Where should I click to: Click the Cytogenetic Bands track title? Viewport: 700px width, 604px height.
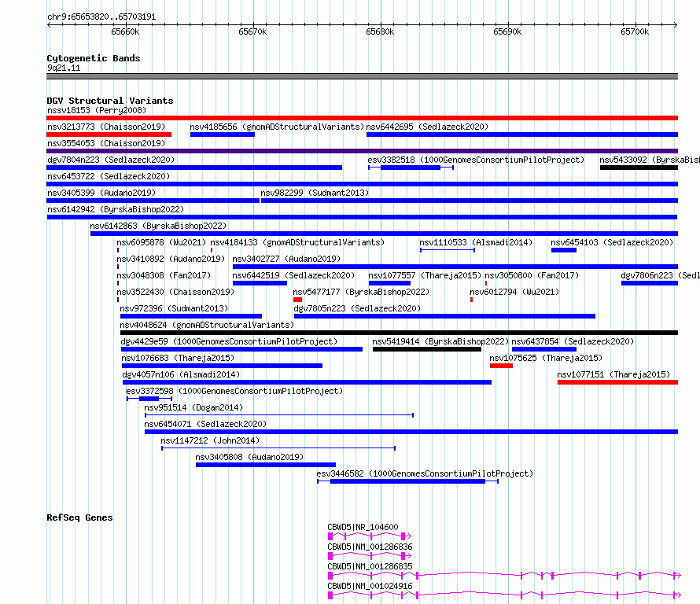pos(94,58)
